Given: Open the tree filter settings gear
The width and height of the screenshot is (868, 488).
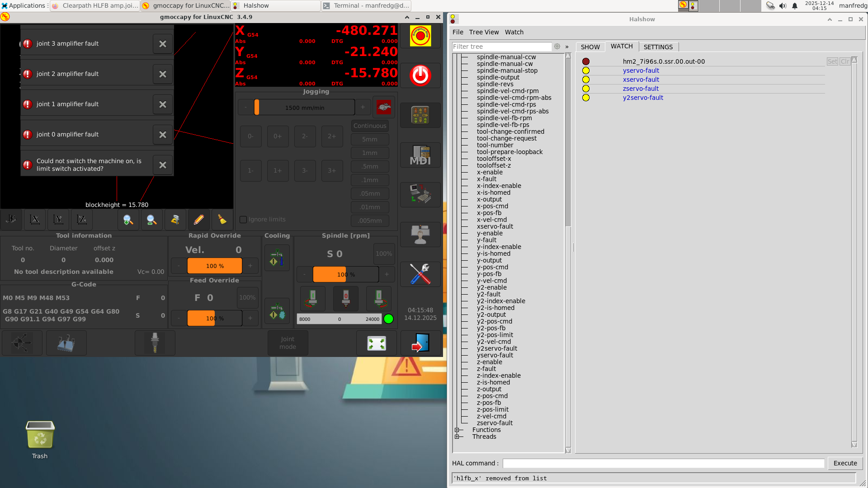Looking at the screenshot, I should (557, 47).
